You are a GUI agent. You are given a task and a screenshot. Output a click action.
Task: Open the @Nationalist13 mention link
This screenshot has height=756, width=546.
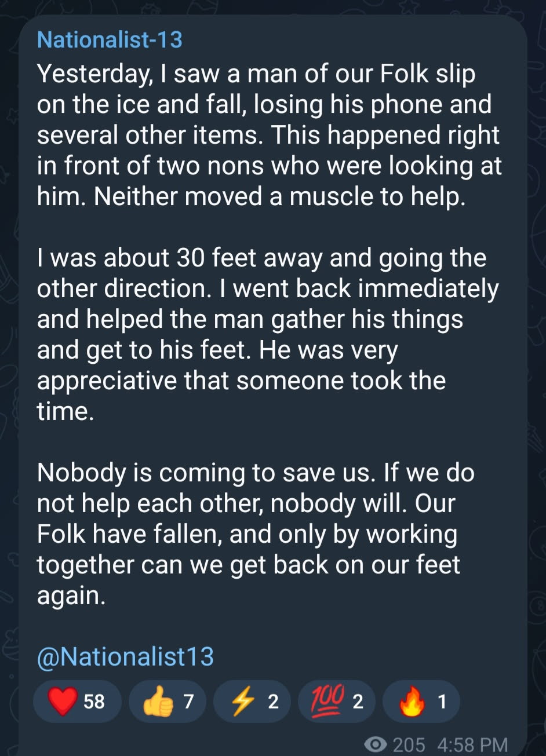click(x=125, y=656)
